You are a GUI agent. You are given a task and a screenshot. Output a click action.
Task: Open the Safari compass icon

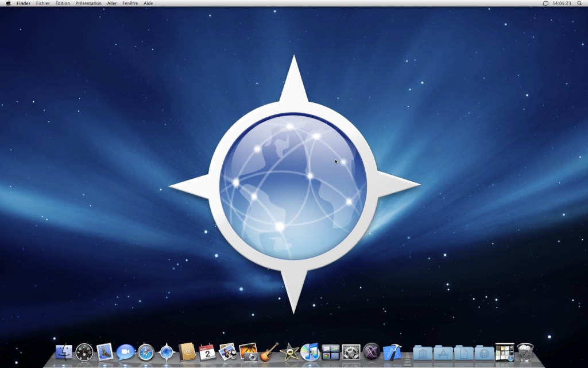(x=146, y=352)
